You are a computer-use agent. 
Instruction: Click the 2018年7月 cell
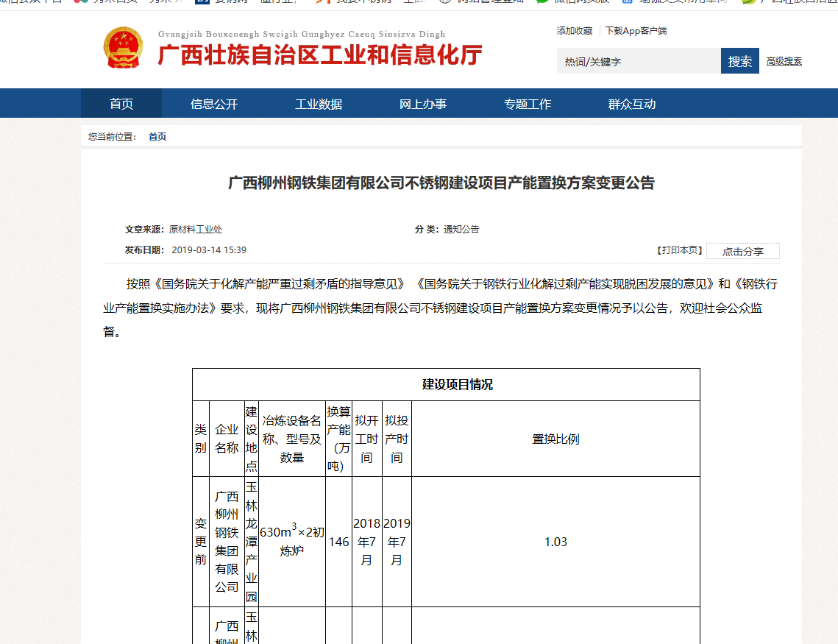tap(366, 542)
